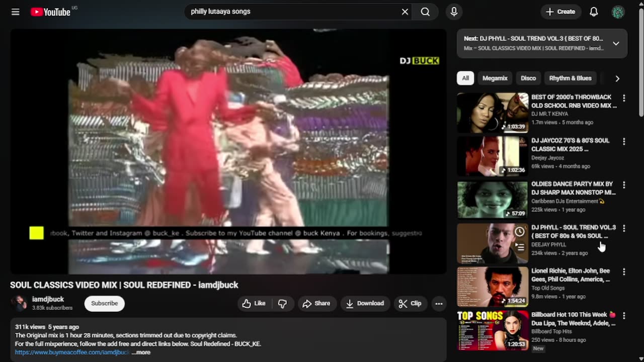This screenshot has height=362, width=644.
Task: Add DJ Phyll video to Watch Later
Action: tap(519, 232)
